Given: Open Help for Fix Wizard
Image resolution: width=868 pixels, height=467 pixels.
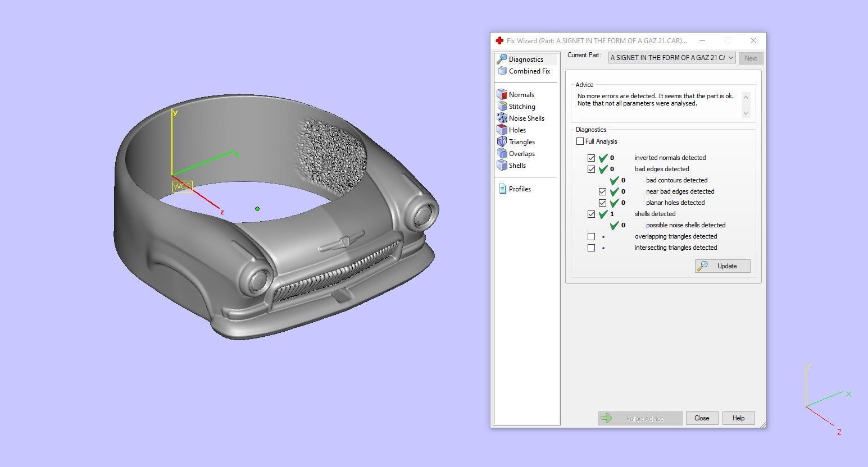Looking at the screenshot, I should 738,418.
